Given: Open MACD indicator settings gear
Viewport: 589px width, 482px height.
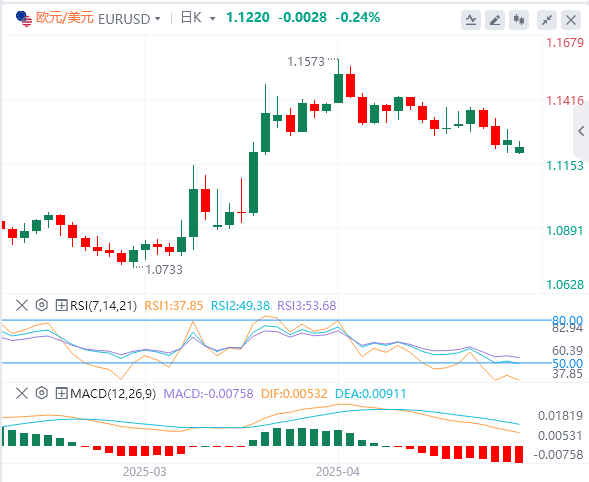Looking at the screenshot, I should point(42,393).
